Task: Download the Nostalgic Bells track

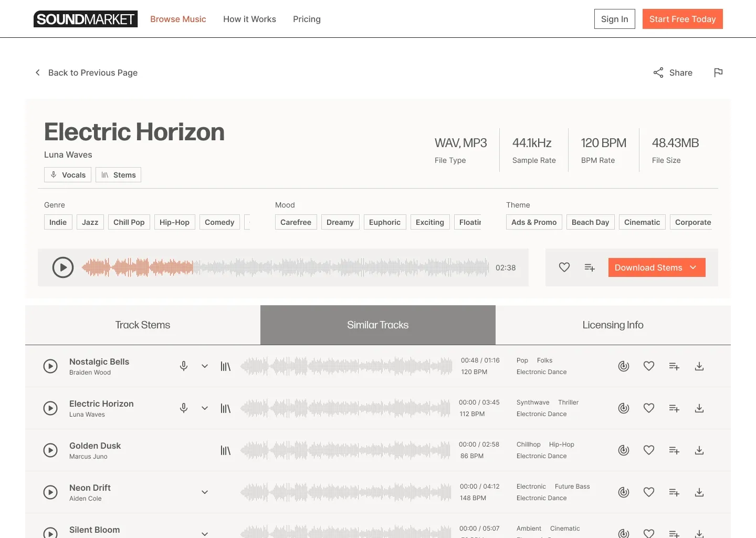Action: tap(699, 366)
